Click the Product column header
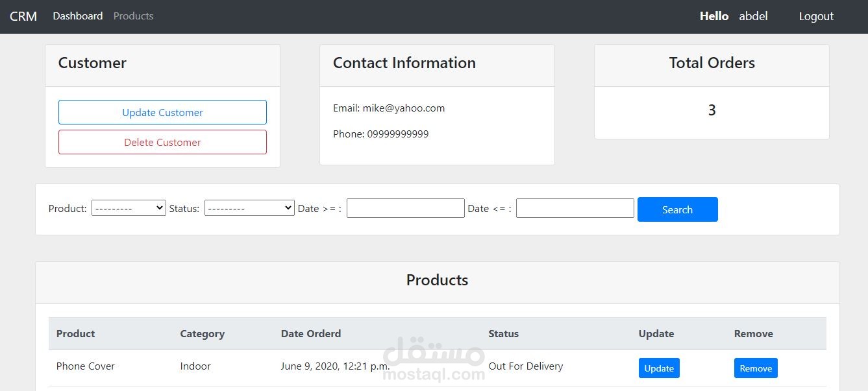The height and width of the screenshot is (391, 868). (75, 334)
